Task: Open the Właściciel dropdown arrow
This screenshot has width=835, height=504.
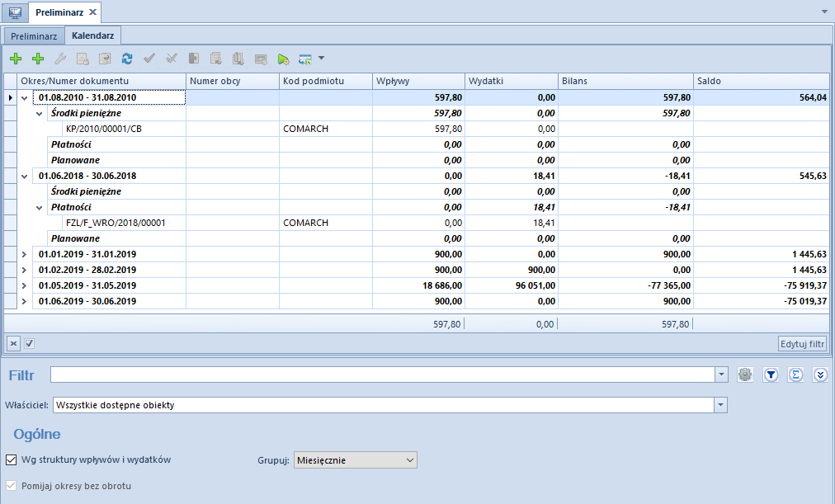Action: point(720,405)
